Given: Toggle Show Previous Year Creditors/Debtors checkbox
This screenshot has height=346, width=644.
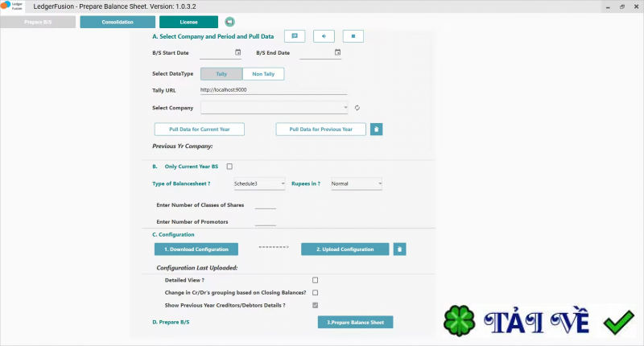Looking at the screenshot, I should click(x=315, y=305).
